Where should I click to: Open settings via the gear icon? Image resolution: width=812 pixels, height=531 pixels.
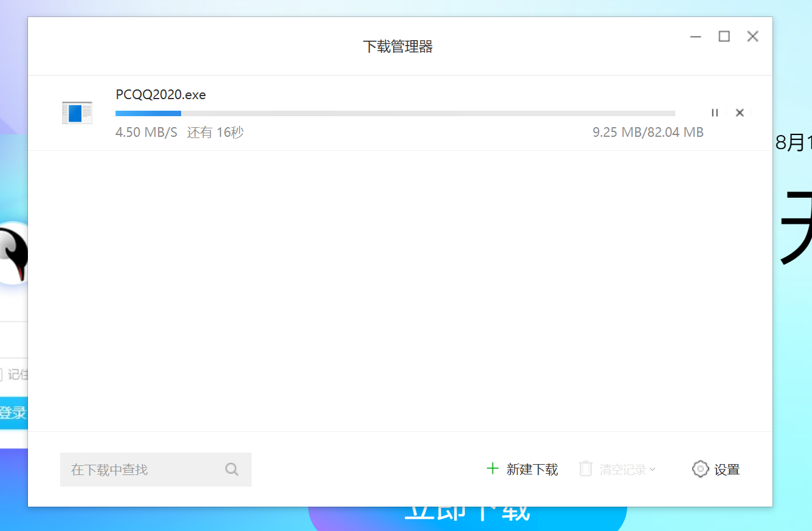[x=700, y=469]
